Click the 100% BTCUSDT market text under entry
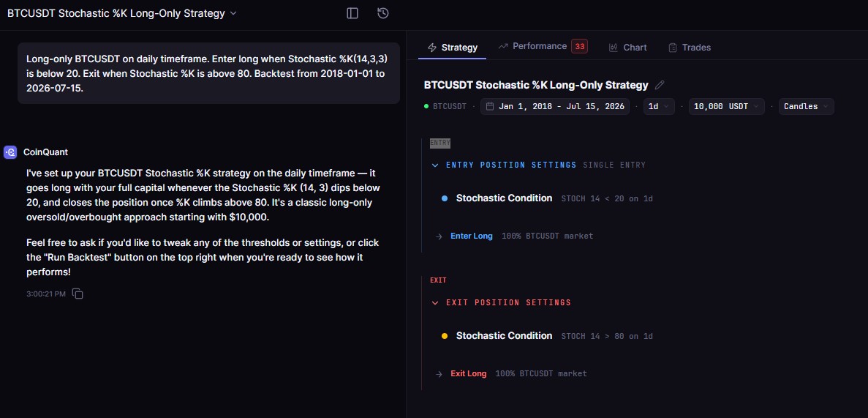 [x=547, y=236]
